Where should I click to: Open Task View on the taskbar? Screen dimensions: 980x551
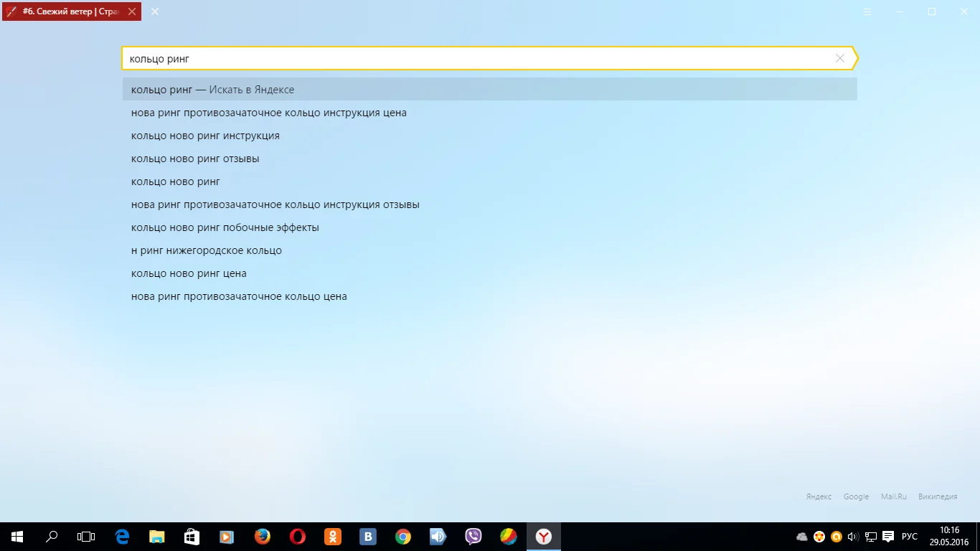click(86, 537)
